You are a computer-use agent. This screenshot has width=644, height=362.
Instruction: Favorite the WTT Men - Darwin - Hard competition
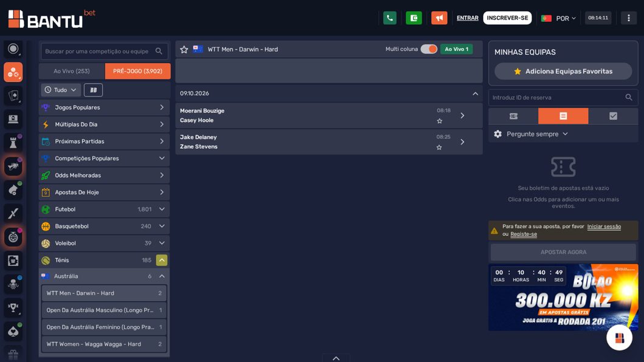184,49
